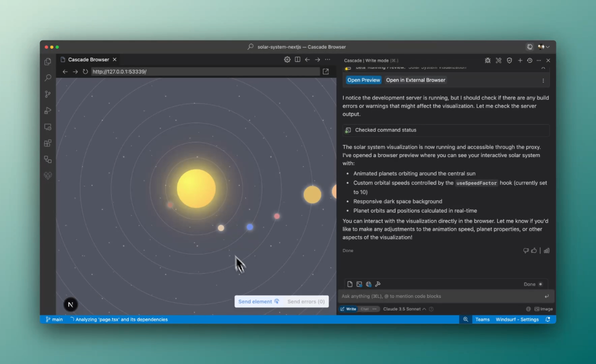The height and width of the screenshot is (364, 596).
Task: Reload the browser preview page
Action: click(85, 72)
